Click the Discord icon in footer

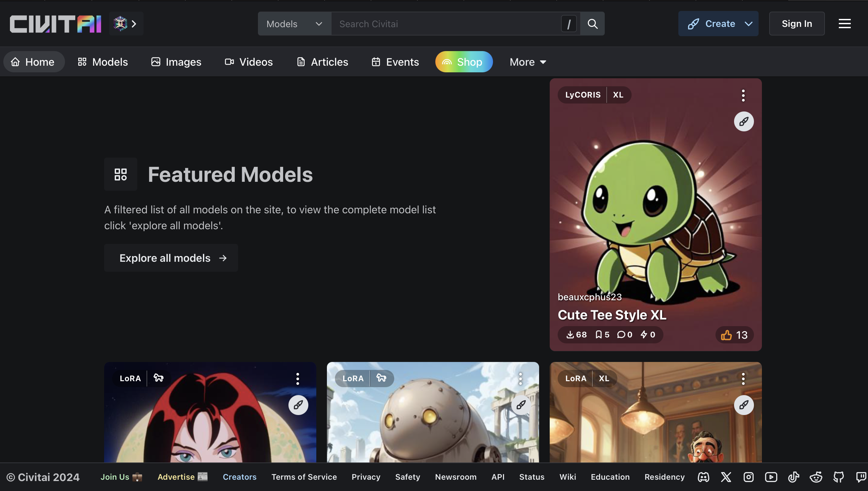pos(703,477)
